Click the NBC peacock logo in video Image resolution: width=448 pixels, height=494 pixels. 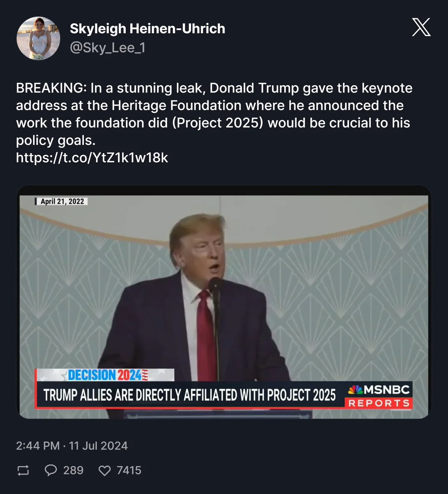pos(355,390)
